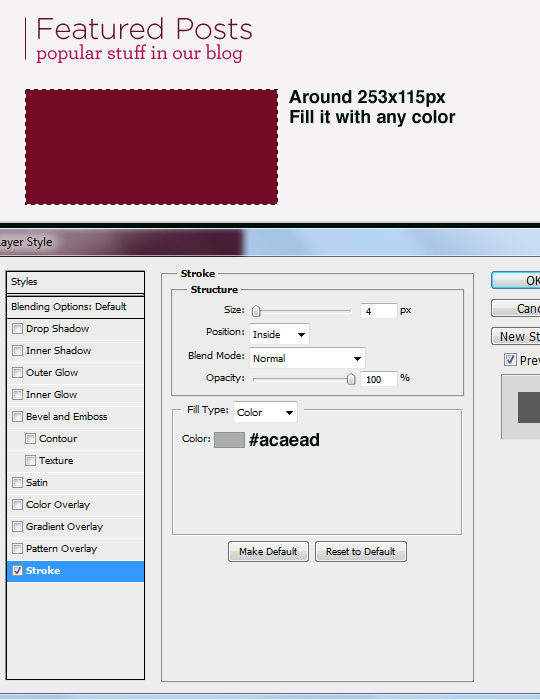The height and width of the screenshot is (700, 540).
Task: Click the Opacity slider handle
Action: 351,379
